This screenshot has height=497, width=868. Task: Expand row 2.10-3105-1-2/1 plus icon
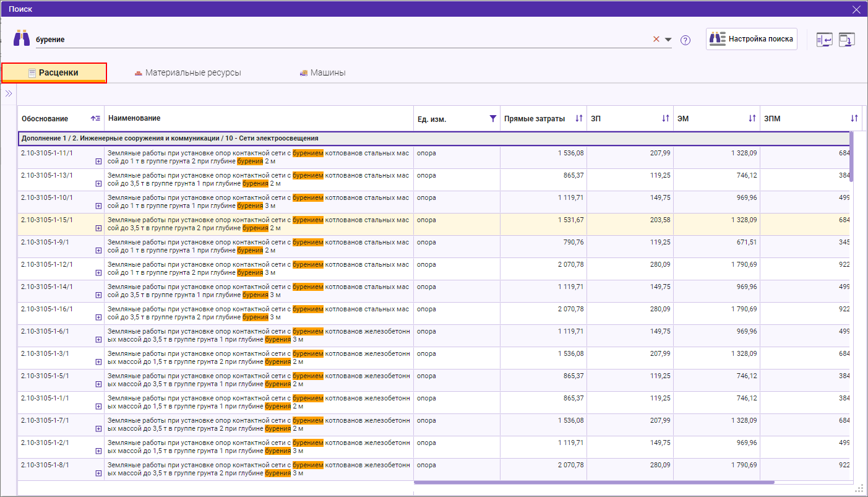[x=98, y=451]
